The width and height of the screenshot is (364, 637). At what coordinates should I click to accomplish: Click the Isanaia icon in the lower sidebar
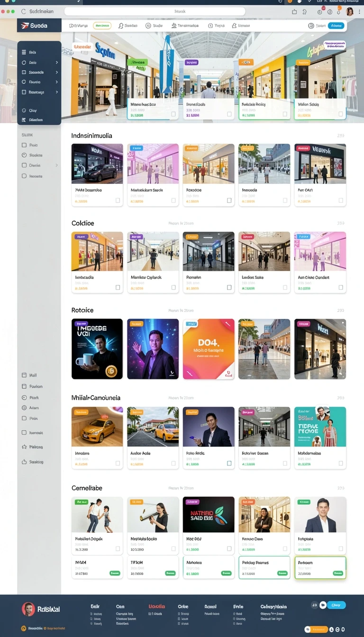(24, 433)
